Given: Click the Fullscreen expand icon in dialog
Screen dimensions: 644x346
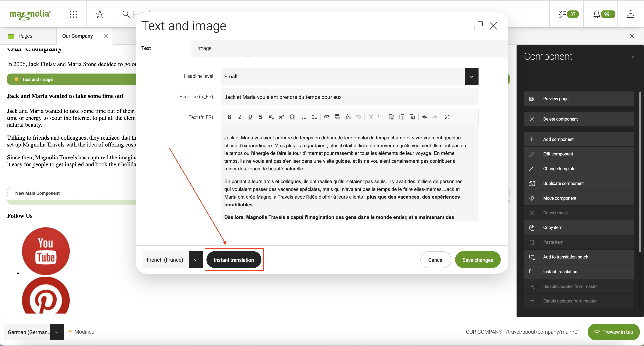Looking at the screenshot, I should pos(478,26).
